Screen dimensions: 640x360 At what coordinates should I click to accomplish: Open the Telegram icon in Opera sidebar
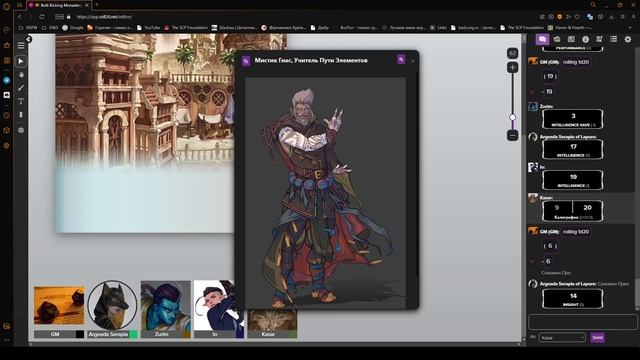click(x=7, y=80)
